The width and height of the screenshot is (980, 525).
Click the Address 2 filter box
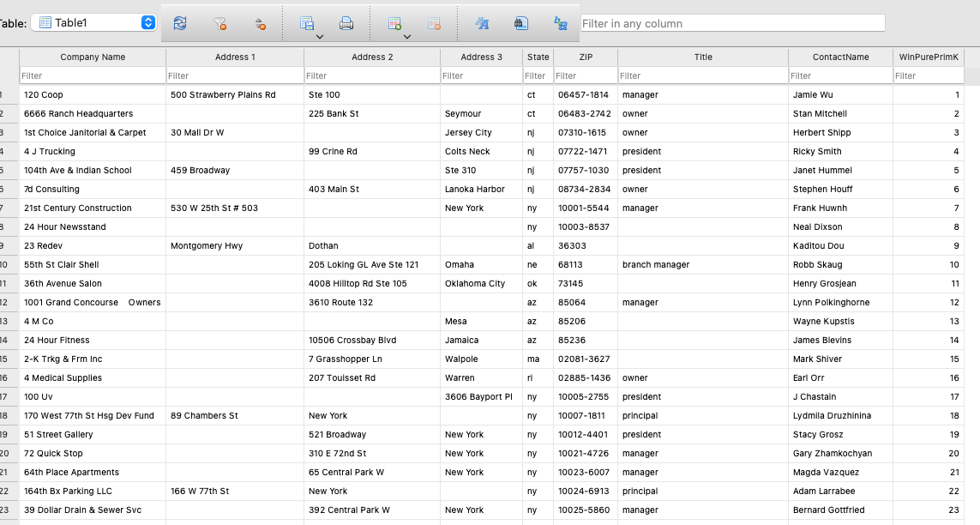point(372,75)
